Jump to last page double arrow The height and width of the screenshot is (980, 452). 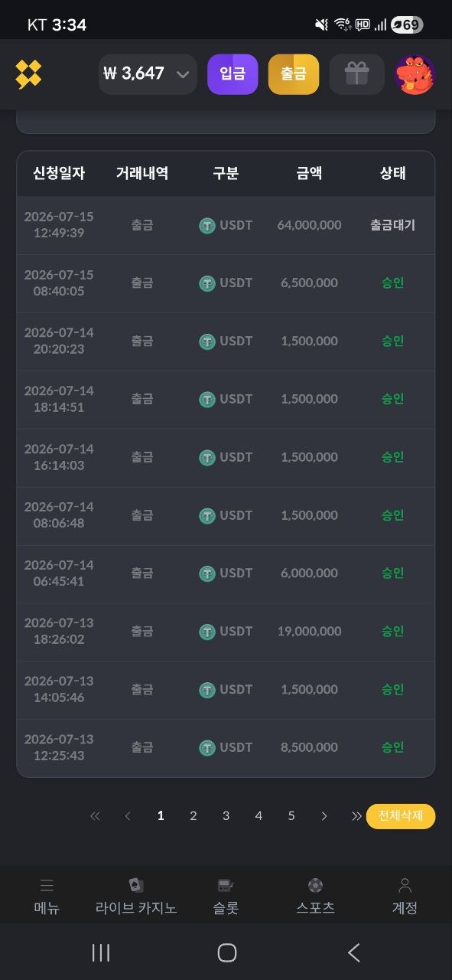coord(356,816)
